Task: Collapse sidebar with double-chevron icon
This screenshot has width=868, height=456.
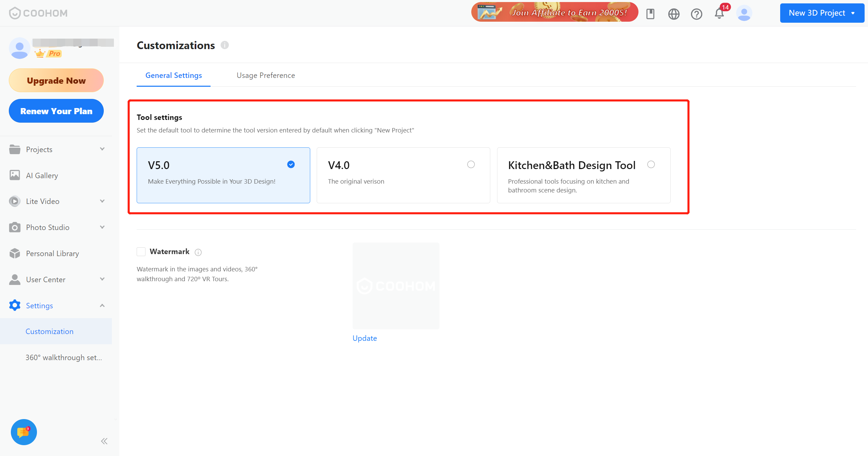Action: [104, 441]
